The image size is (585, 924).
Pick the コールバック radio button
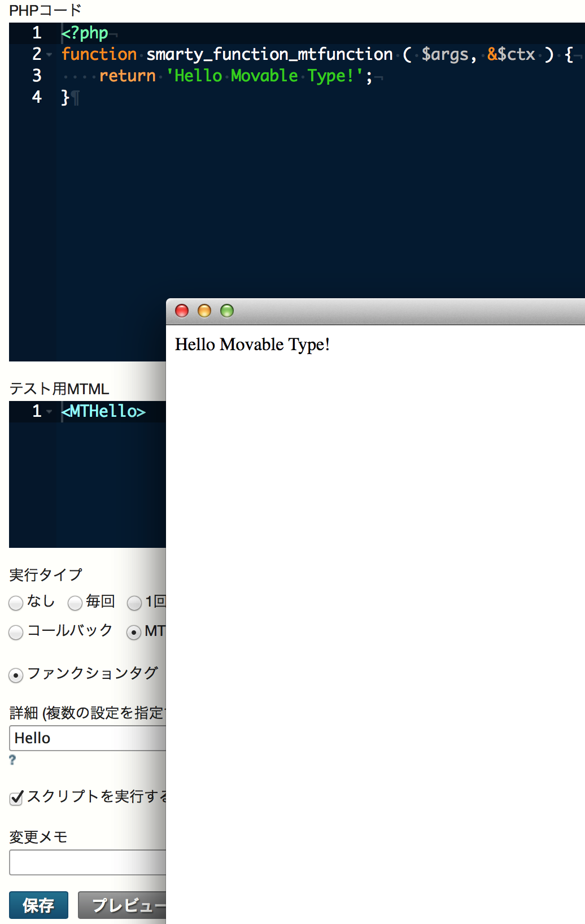[16, 632]
